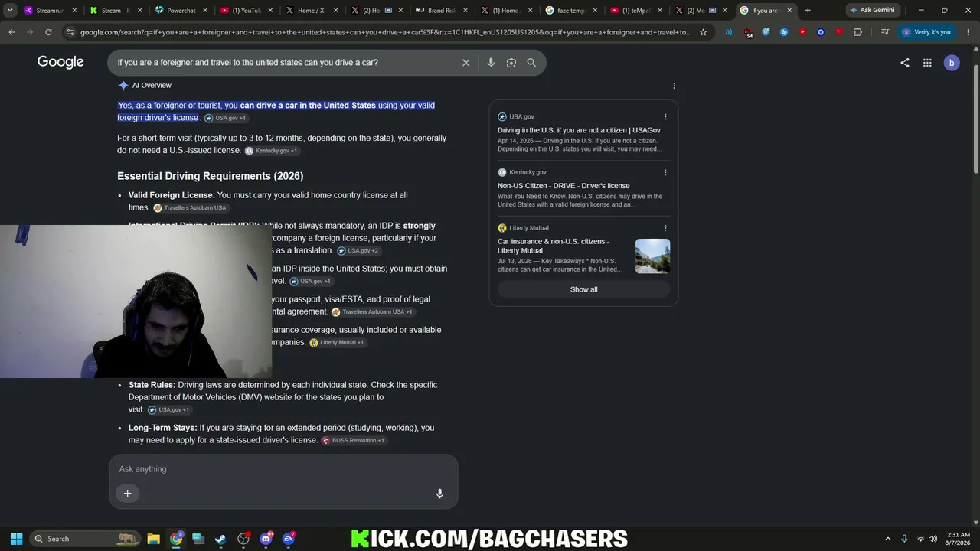Image resolution: width=980 pixels, height=551 pixels.
Task: Open the Windows Start menu
Action: [17, 539]
